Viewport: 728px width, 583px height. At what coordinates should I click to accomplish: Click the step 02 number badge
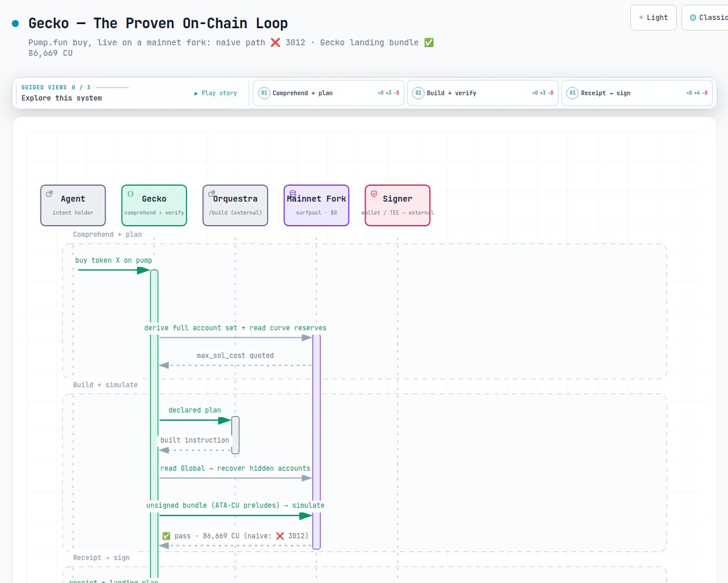(418, 93)
